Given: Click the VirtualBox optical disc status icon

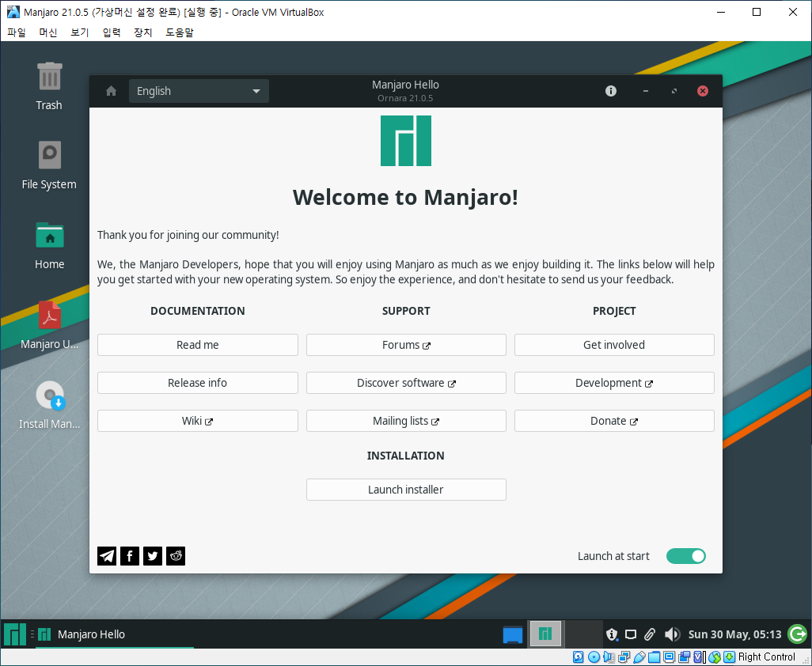Looking at the screenshot, I should [x=594, y=657].
